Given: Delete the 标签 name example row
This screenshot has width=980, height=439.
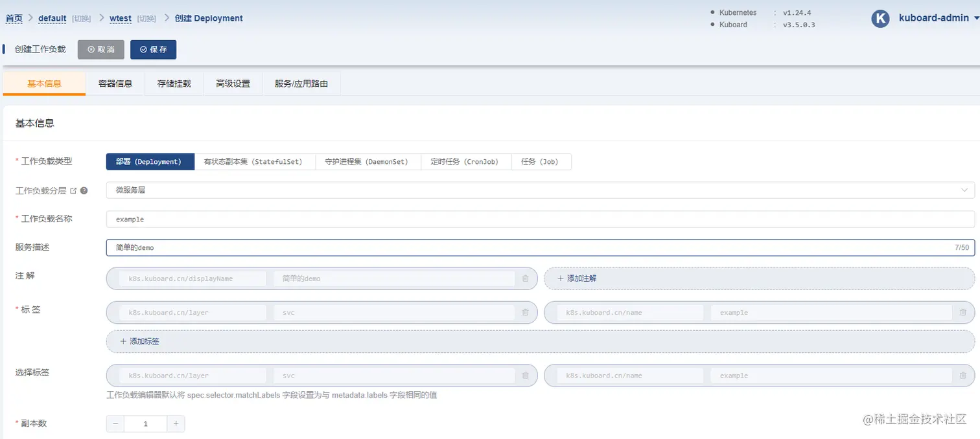Looking at the screenshot, I should coord(963,312).
